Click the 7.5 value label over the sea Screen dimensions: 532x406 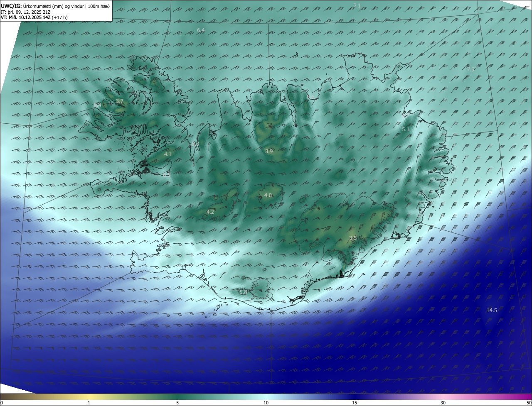470,70
